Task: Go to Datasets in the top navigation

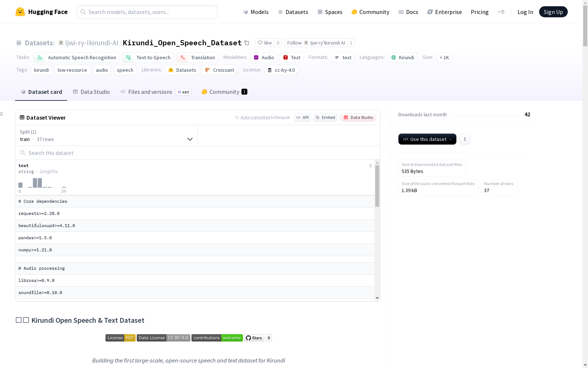Action: click(x=293, y=12)
